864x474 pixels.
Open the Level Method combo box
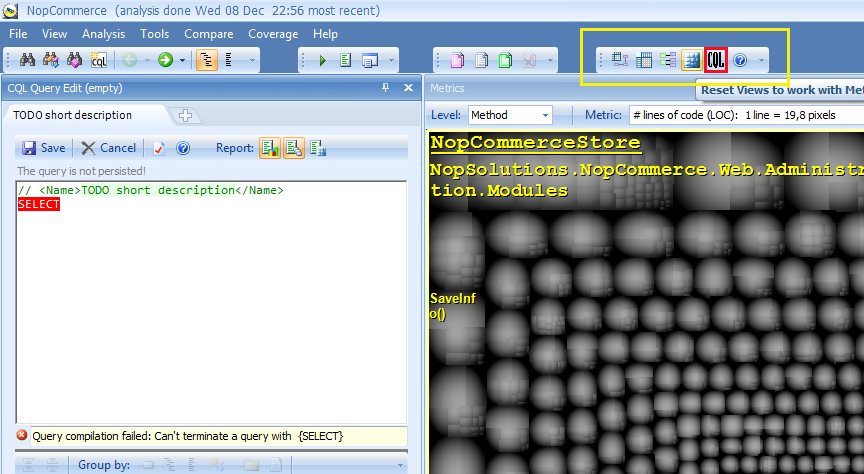pyautogui.click(x=510, y=115)
